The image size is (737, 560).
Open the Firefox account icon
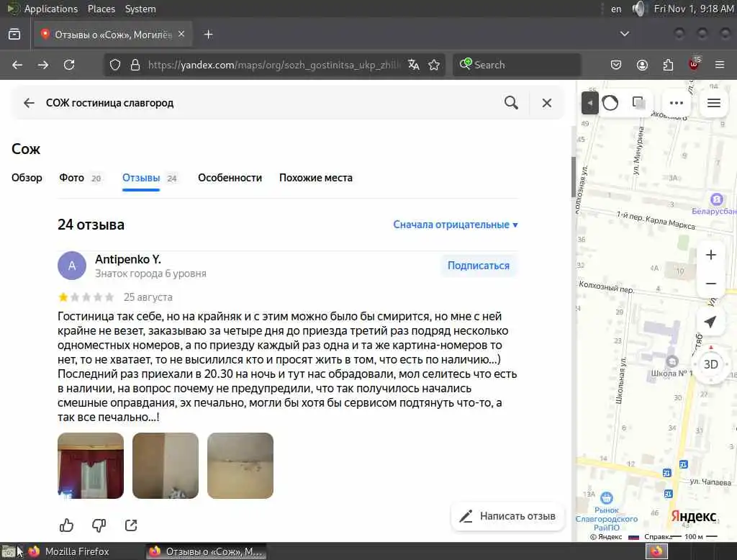click(x=642, y=65)
